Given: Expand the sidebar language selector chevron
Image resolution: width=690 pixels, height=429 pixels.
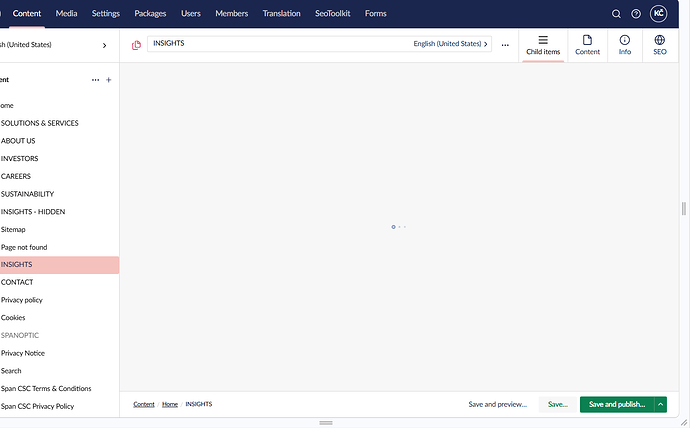Looking at the screenshot, I should click(104, 45).
